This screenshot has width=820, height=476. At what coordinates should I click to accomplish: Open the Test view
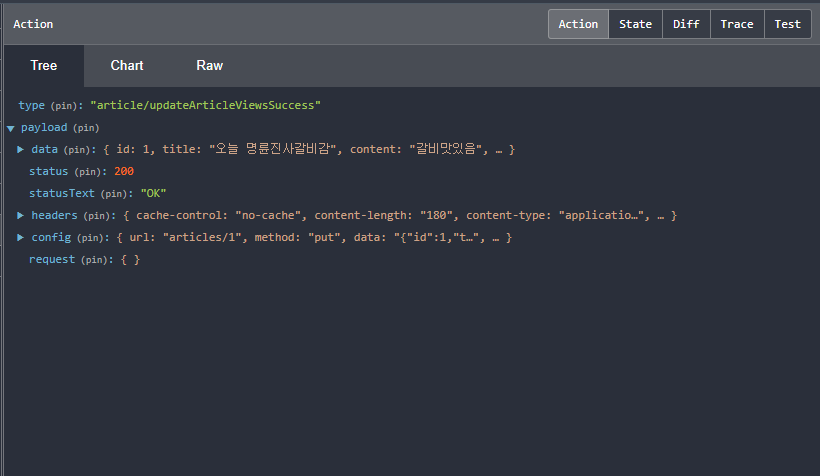tap(788, 24)
